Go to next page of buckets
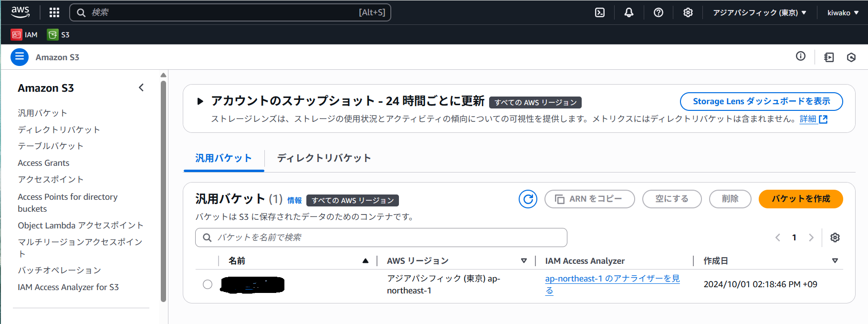The height and width of the screenshot is (324, 868). [811, 238]
